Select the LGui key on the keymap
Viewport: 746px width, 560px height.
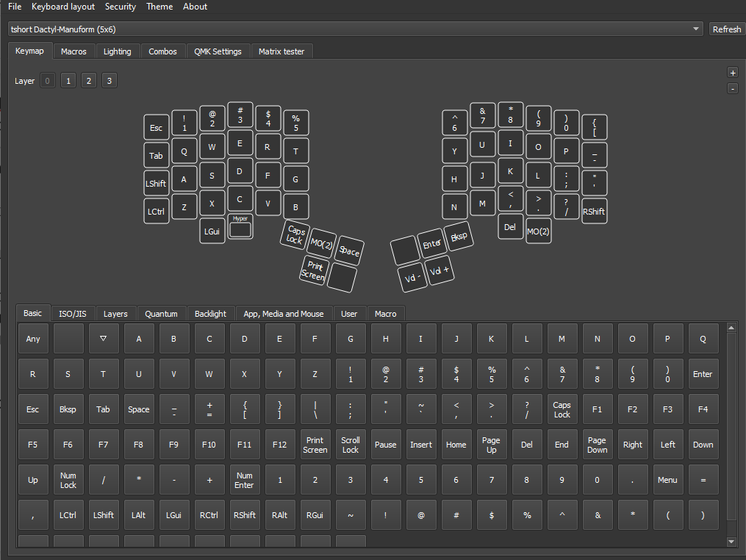212,231
